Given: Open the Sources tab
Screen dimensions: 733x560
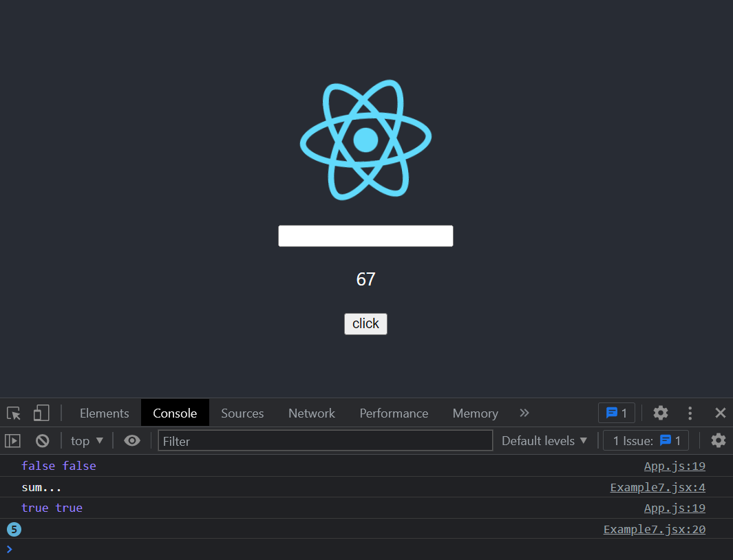Looking at the screenshot, I should click(x=242, y=413).
